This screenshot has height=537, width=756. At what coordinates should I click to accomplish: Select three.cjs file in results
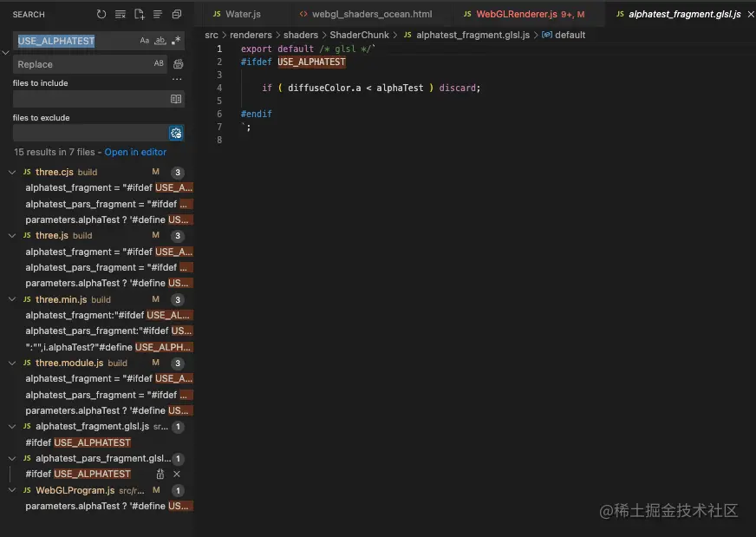point(55,173)
